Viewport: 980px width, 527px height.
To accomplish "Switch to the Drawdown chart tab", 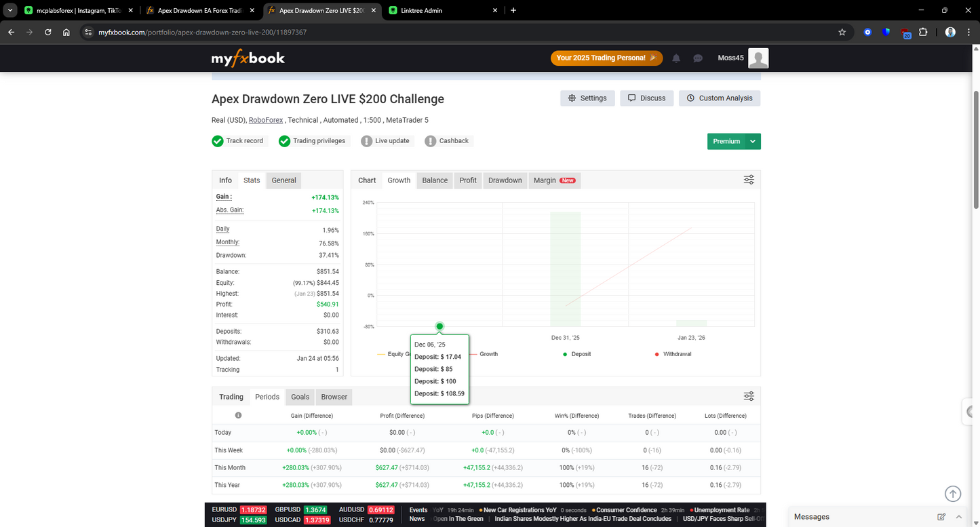I will point(505,180).
